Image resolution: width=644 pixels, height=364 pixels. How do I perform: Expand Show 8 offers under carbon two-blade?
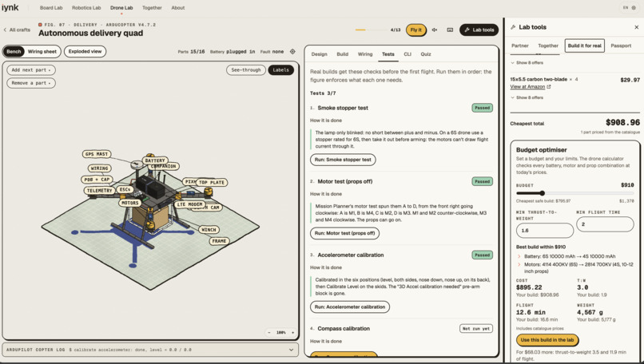point(527,97)
